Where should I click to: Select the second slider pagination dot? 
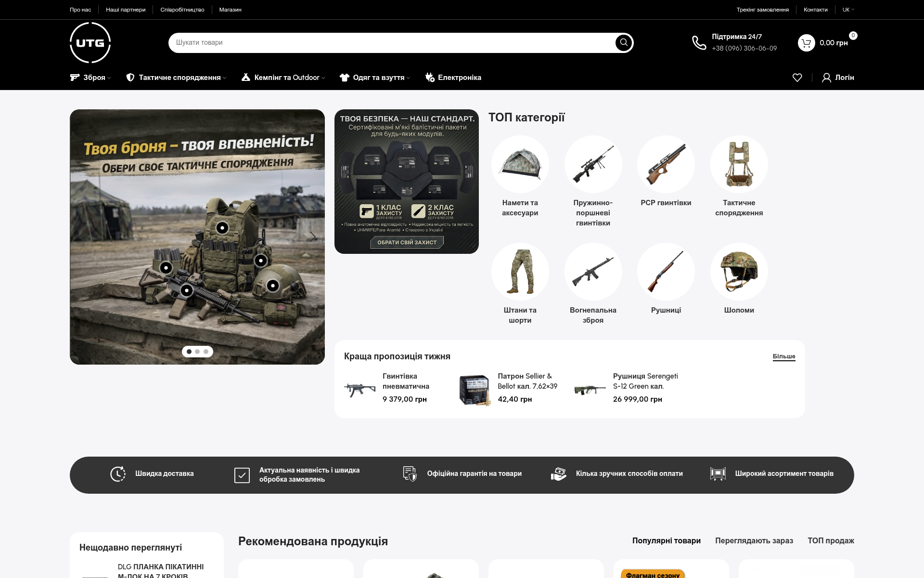click(x=197, y=352)
